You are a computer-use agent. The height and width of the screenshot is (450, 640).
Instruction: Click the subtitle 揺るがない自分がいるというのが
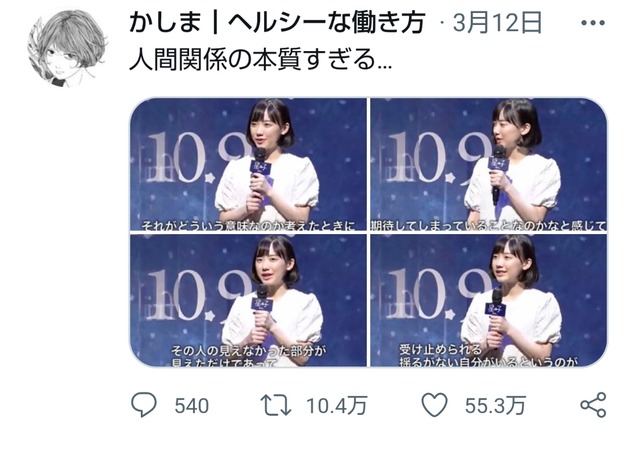[489, 362]
